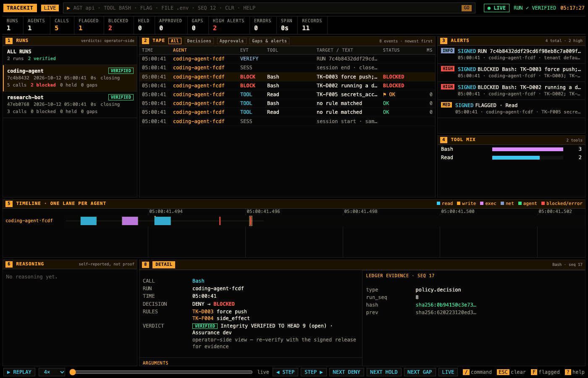
Task: Click the F flagged shortcut icon
Action: 534,372
